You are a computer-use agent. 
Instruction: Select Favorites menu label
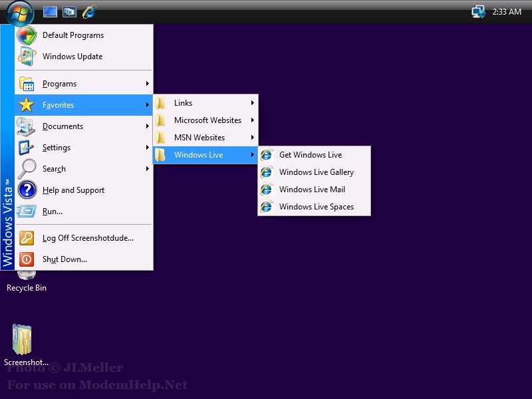(58, 105)
